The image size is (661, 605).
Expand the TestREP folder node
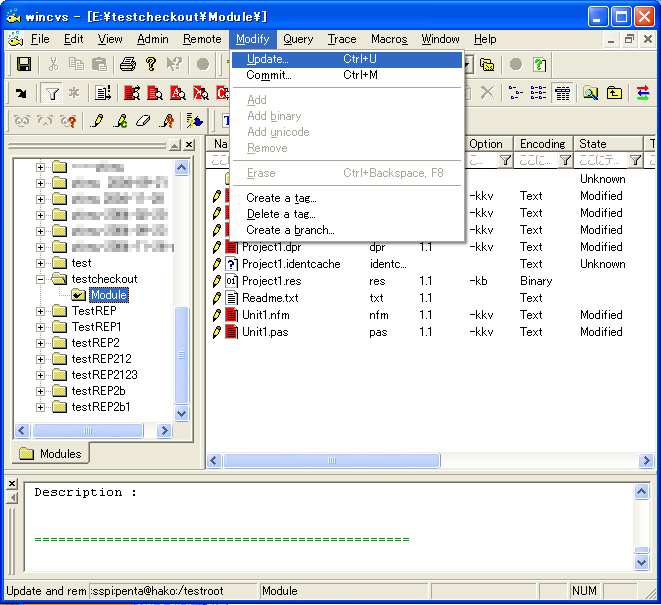[x=40, y=312]
